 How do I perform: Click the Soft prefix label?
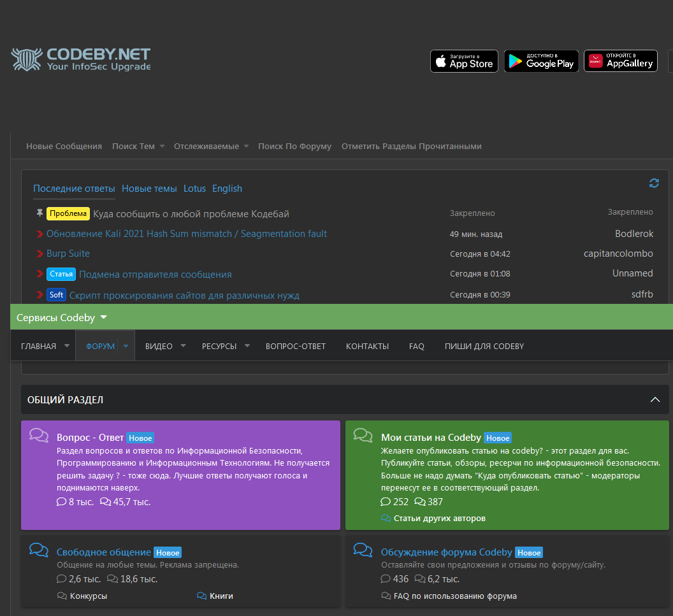click(x=56, y=295)
